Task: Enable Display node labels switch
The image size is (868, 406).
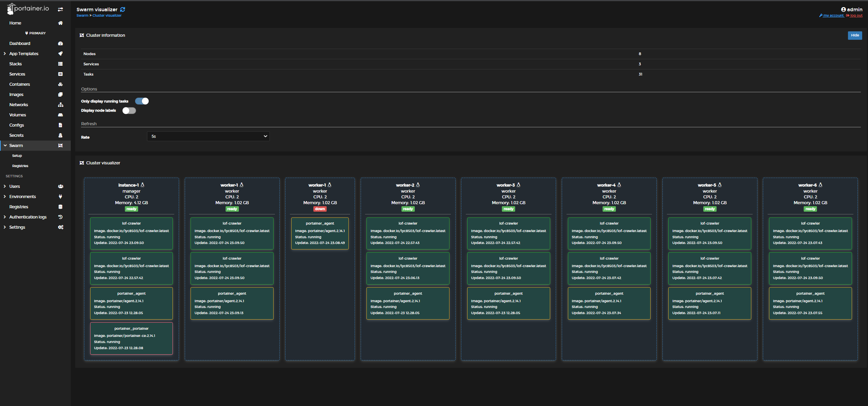Action: 129,111
